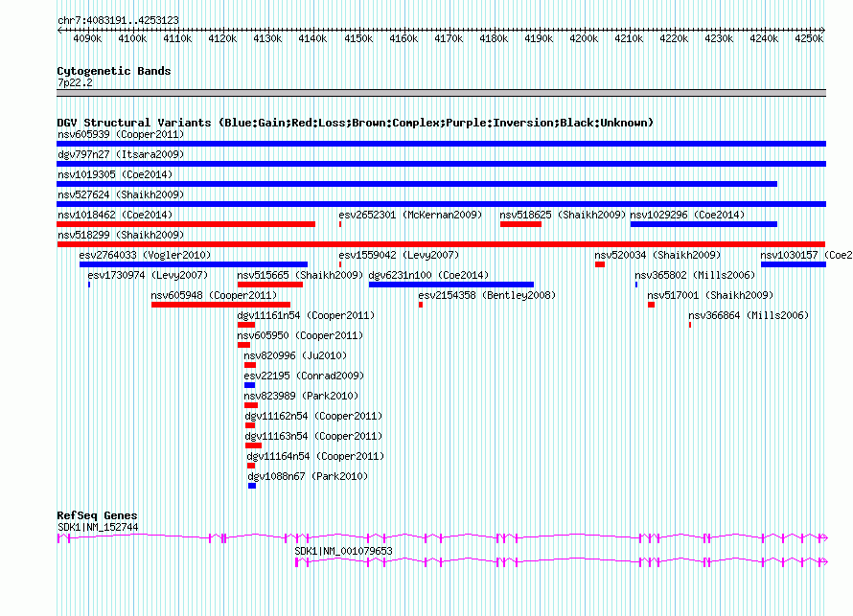Click the Cytogenetic Bands track title
Screen dimensions: 853x616
coord(114,71)
